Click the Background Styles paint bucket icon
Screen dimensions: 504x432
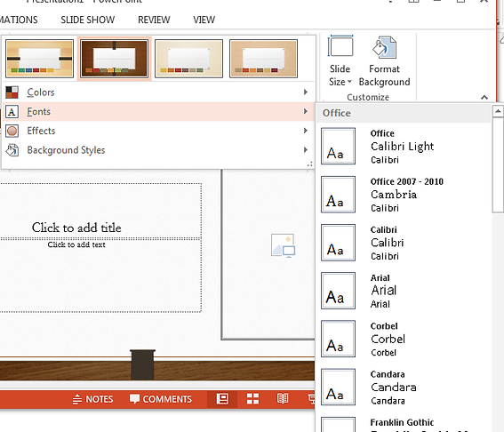pyautogui.click(x=12, y=150)
